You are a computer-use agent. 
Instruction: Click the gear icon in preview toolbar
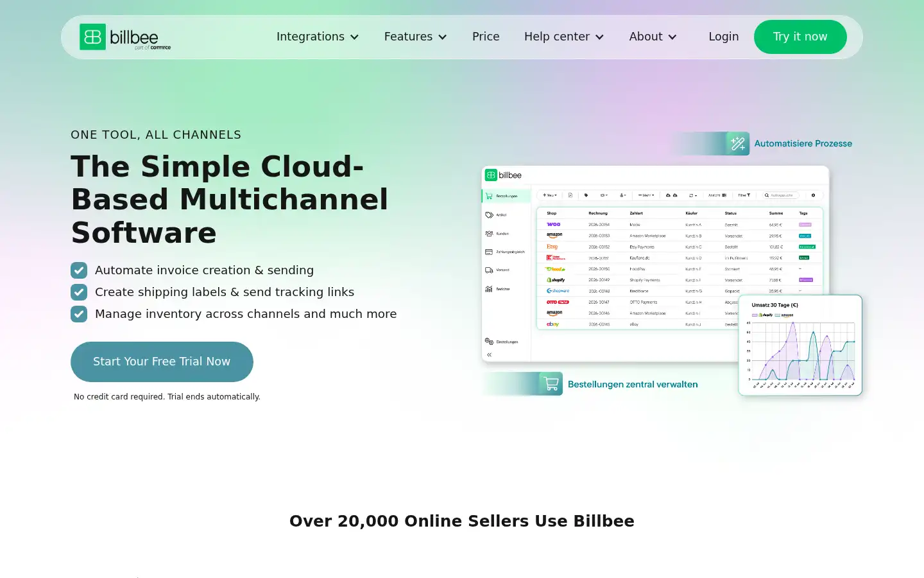(x=813, y=195)
